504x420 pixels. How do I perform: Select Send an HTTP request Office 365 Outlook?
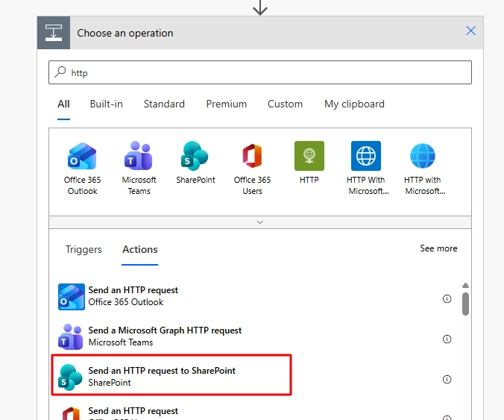(x=256, y=296)
